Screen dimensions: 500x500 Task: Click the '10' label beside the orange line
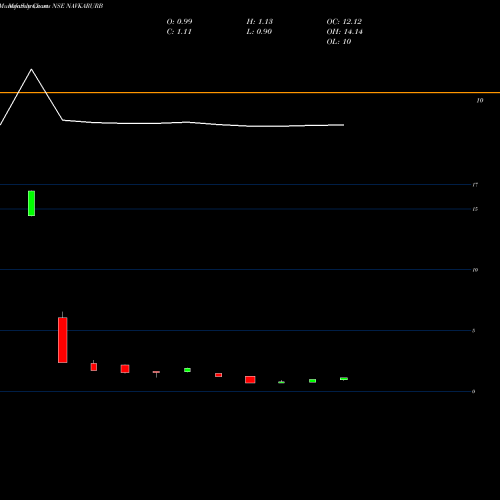pyautogui.click(x=480, y=100)
